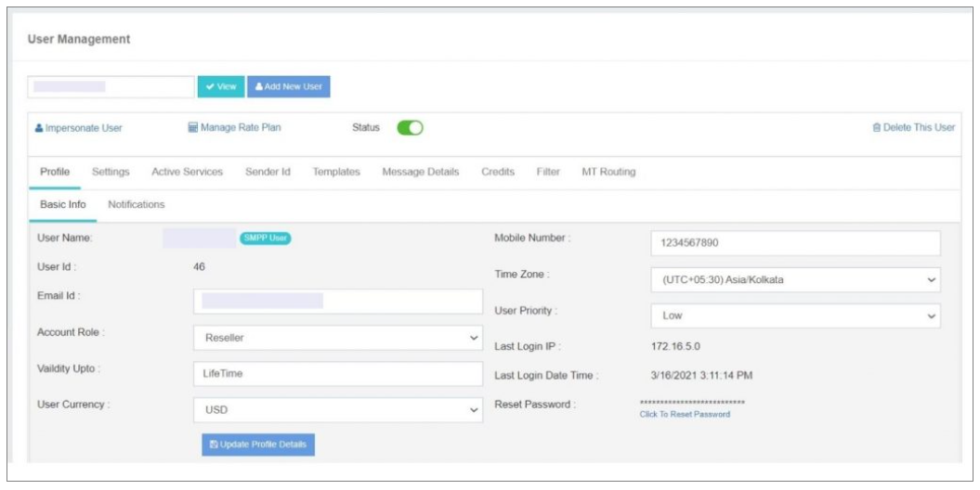Click the Last Login Date Time value
980x490 pixels.
tap(702, 375)
